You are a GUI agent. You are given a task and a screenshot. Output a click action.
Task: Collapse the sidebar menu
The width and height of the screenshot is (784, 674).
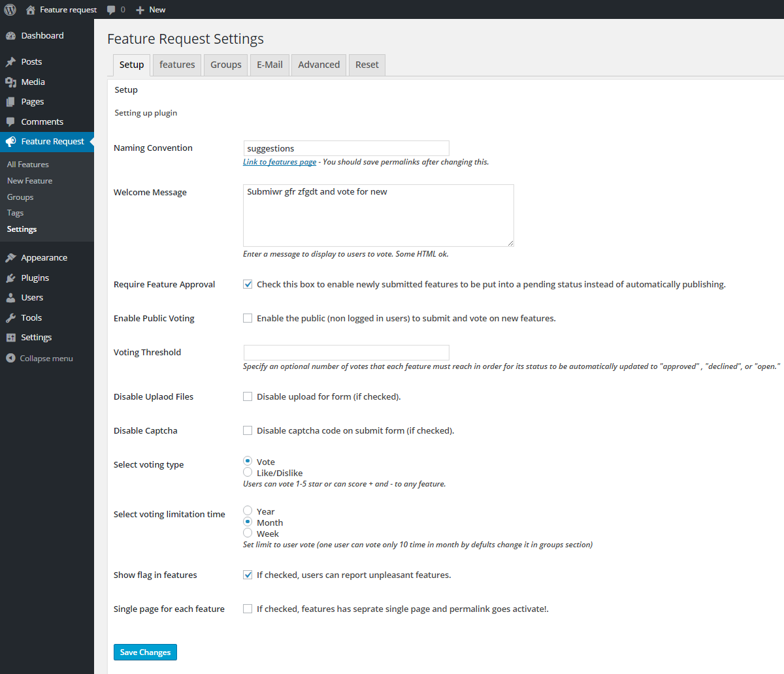click(39, 359)
